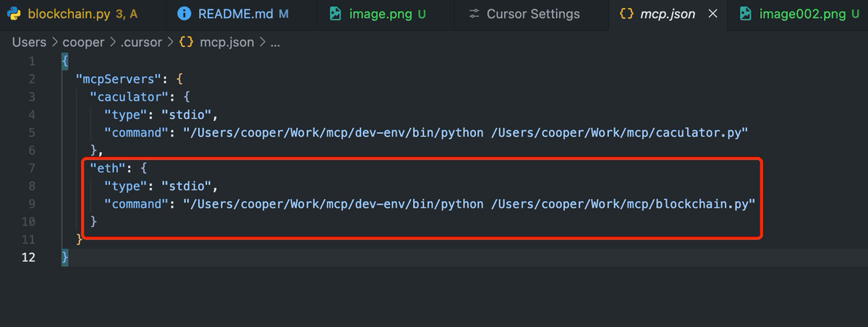Viewport: 868px width, 327px height.
Task: Switch to the Cursor Settings tab
Action: tap(524, 14)
